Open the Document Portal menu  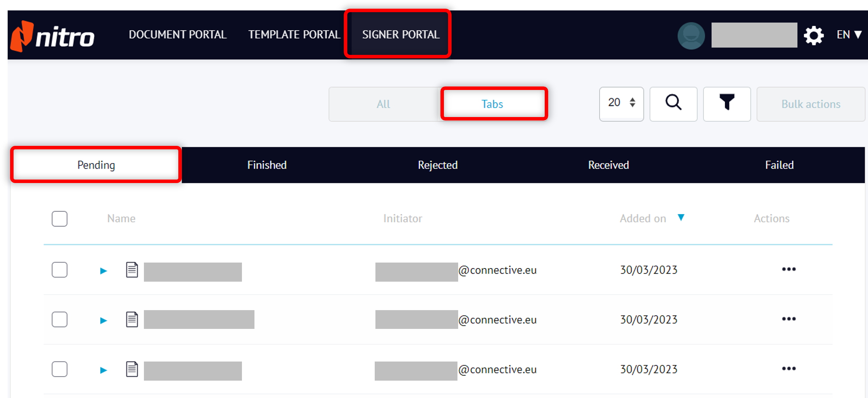click(178, 35)
